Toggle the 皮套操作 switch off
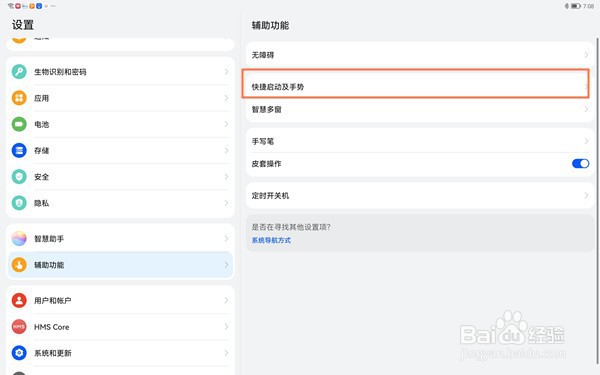The image size is (600, 375). pos(580,163)
